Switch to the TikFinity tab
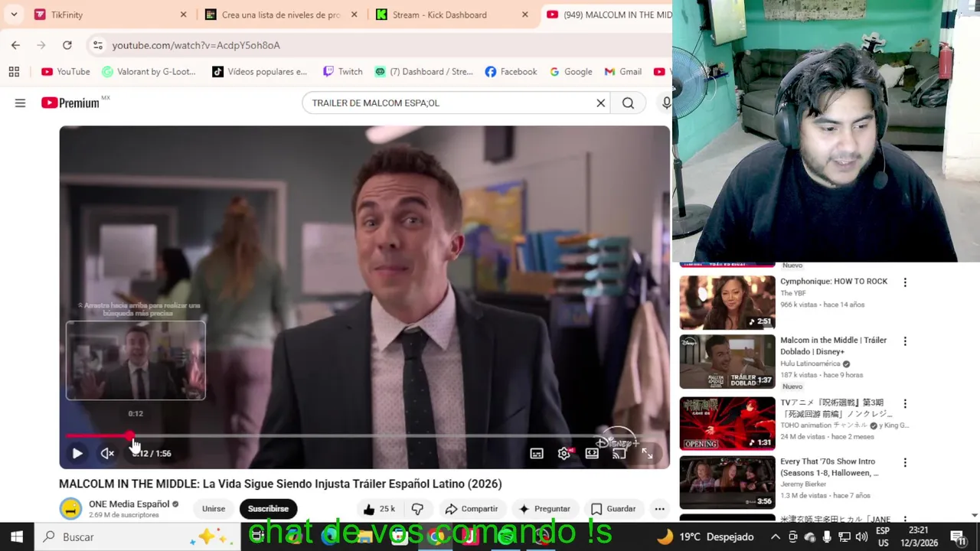 107,15
